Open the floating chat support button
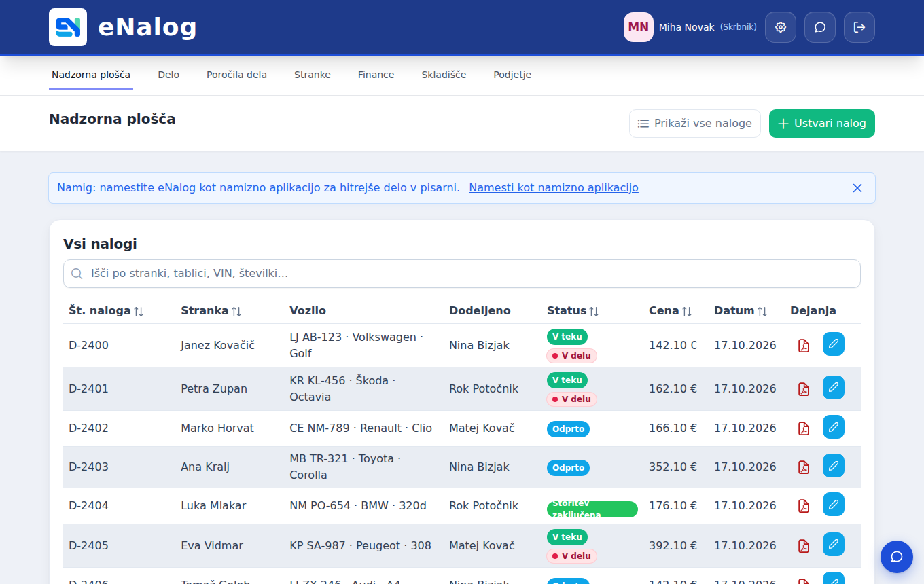 coord(897,557)
